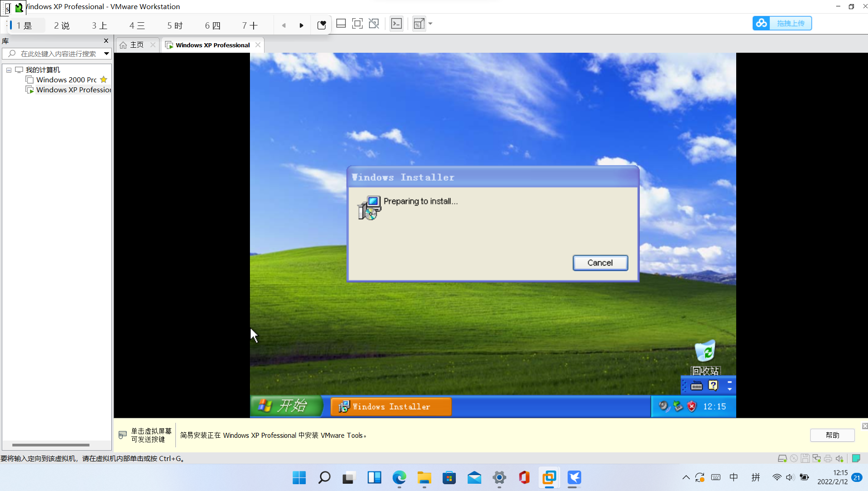Open the console view terminal icon

(396, 24)
